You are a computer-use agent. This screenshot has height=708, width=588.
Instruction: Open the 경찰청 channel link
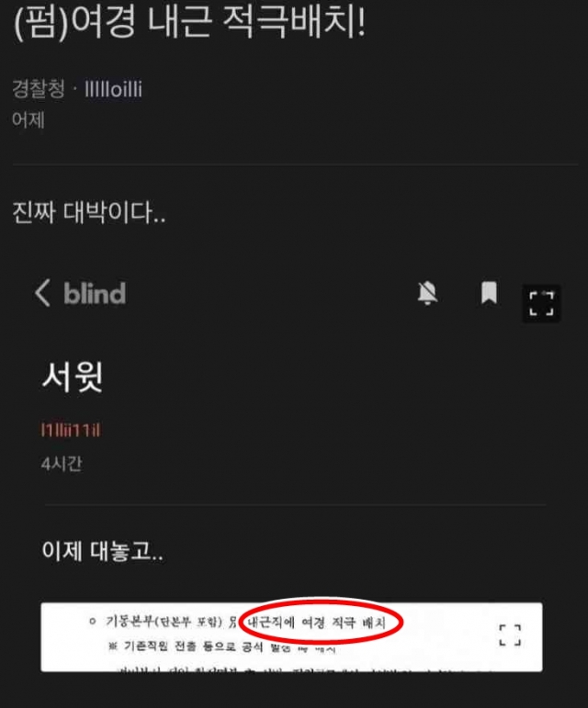tap(39, 88)
